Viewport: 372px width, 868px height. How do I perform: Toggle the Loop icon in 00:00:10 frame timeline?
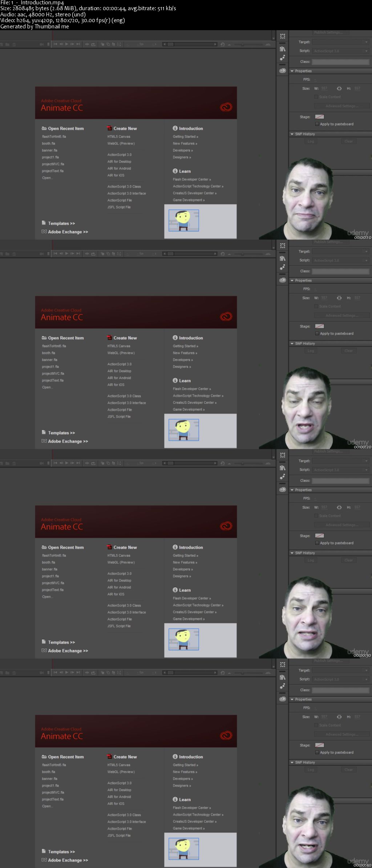(93, 44)
